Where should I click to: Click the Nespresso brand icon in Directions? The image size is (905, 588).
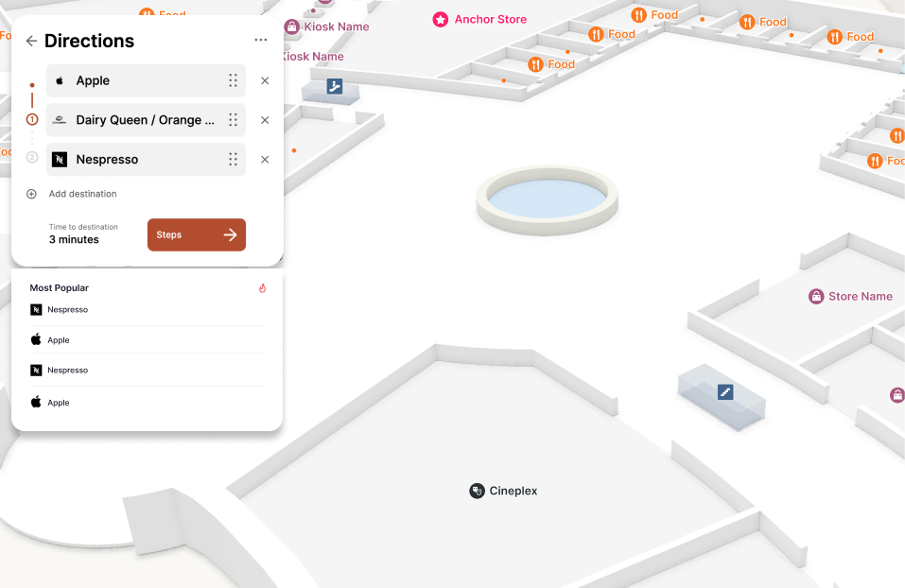(x=60, y=160)
